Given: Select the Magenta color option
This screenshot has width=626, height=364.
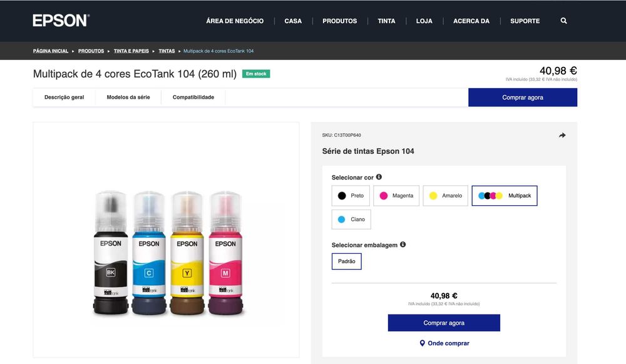Looking at the screenshot, I should pyautogui.click(x=396, y=195).
